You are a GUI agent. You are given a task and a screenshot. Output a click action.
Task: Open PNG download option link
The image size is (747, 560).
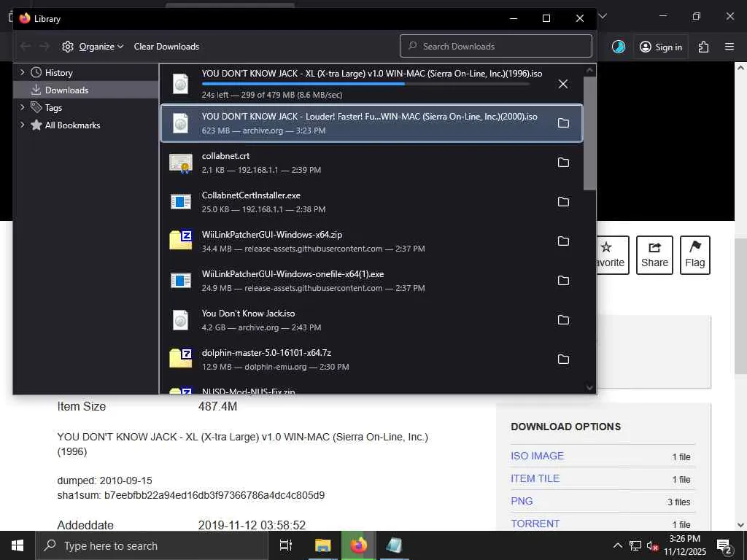[522, 501]
